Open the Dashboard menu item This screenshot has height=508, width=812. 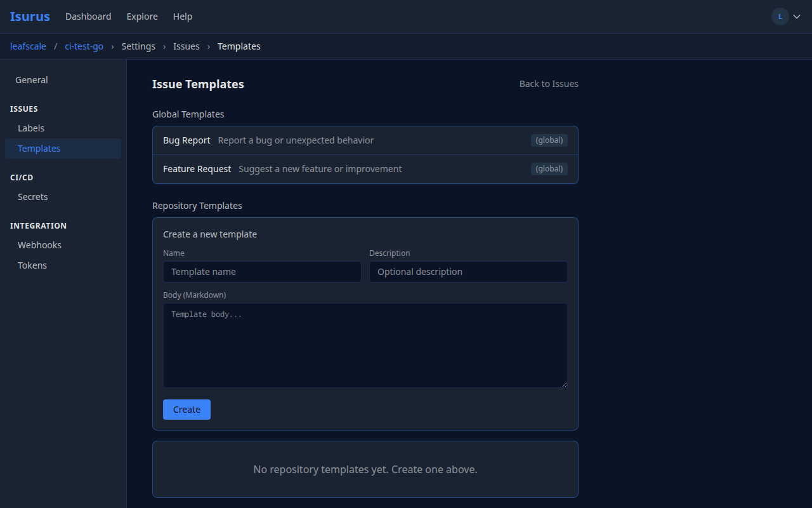tap(88, 17)
